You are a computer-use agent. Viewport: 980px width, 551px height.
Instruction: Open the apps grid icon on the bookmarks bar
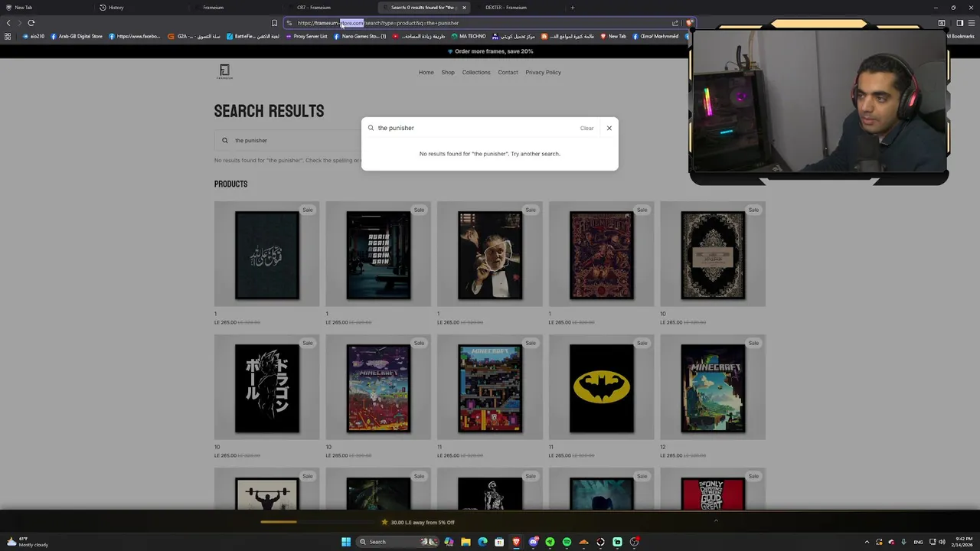(8, 36)
